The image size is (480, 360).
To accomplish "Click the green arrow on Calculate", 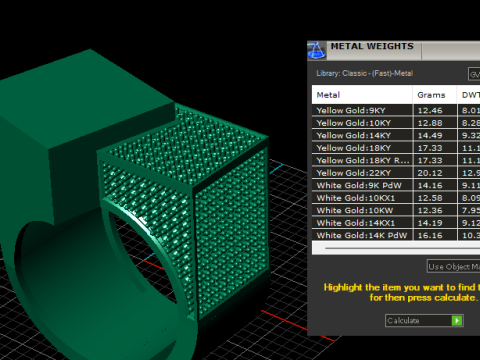I will (x=457, y=321).
